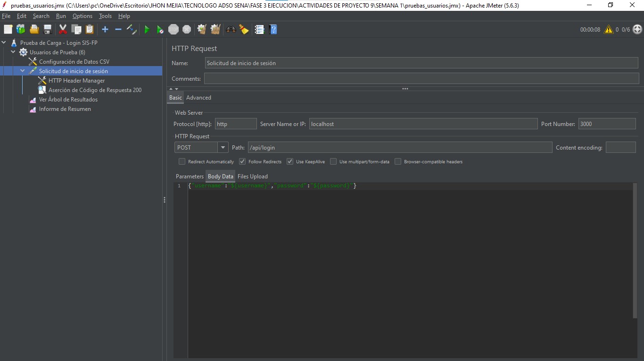
Task: Show the log viewer via warning triangle
Action: [x=609, y=29]
